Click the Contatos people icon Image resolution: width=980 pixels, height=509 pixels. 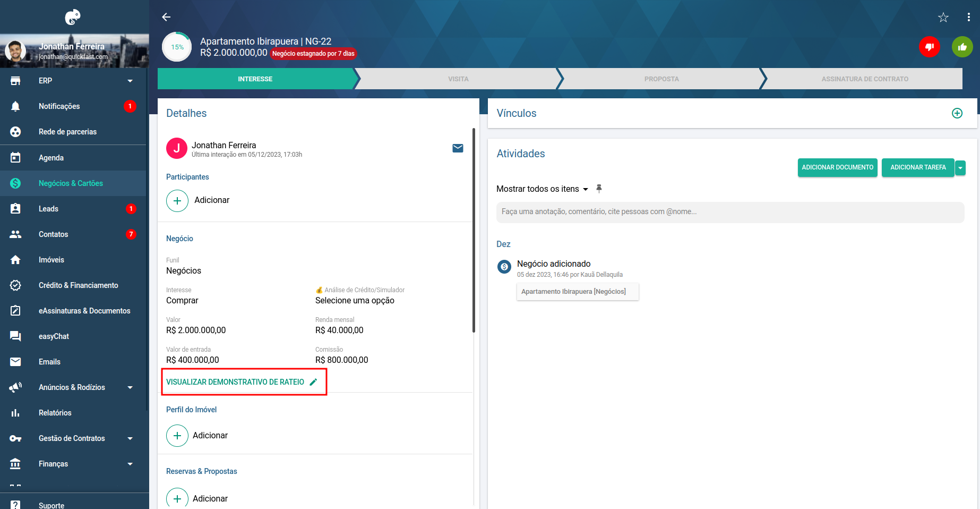(x=15, y=234)
